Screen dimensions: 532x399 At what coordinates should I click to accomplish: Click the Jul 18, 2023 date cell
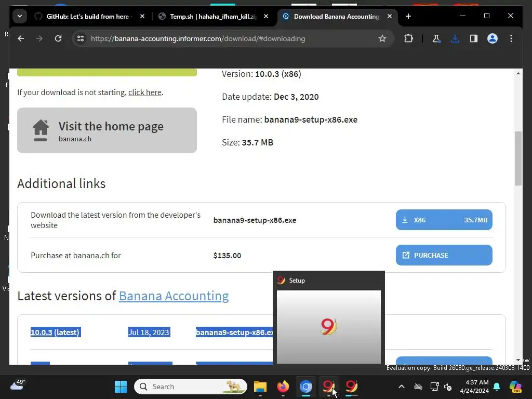pos(149,332)
